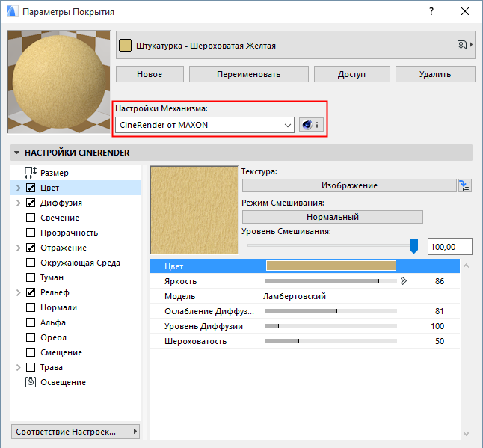Enable the Альфа checkbox

[31, 322]
